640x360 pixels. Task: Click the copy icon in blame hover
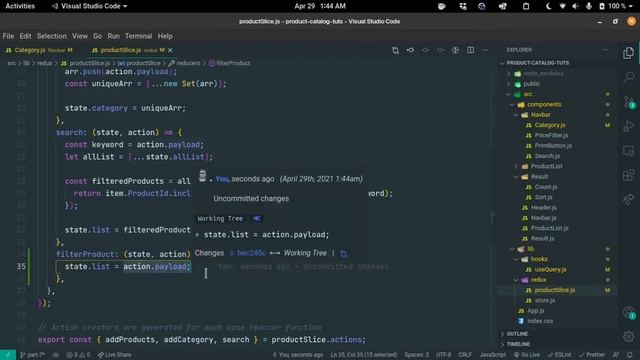point(344,253)
